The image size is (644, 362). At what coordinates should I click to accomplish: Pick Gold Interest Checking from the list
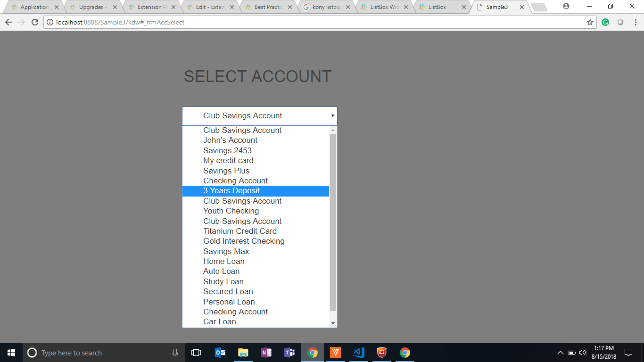click(244, 241)
